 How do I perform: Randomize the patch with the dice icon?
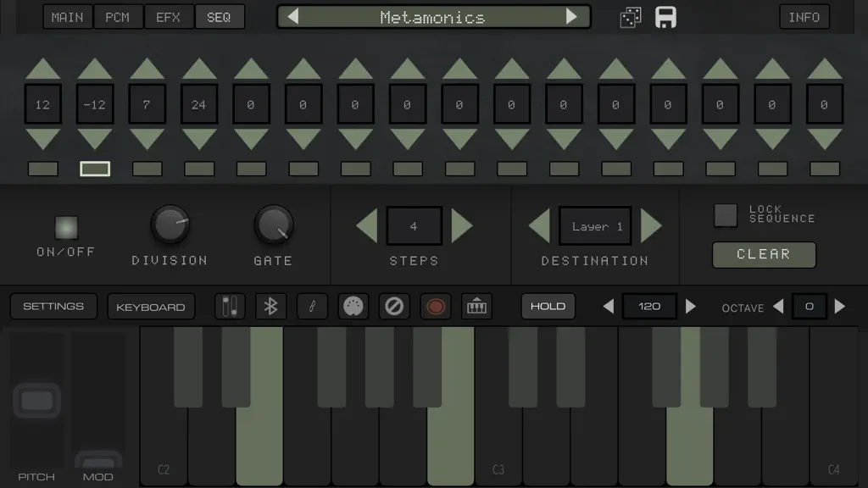click(631, 17)
